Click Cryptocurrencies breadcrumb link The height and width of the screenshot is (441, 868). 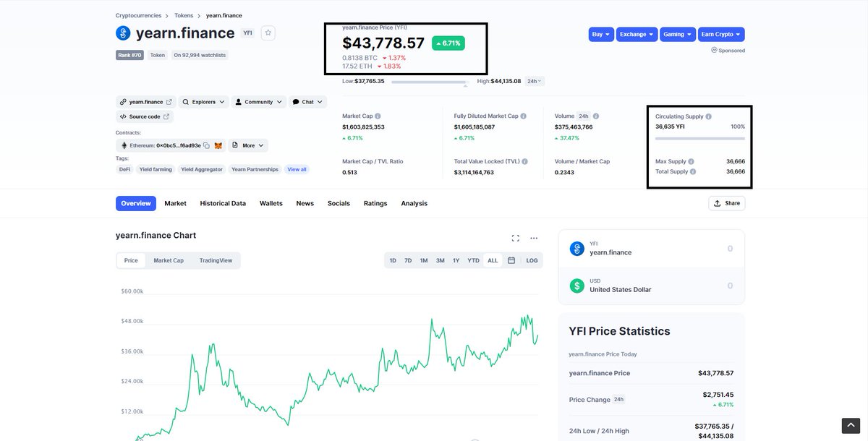tap(138, 15)
